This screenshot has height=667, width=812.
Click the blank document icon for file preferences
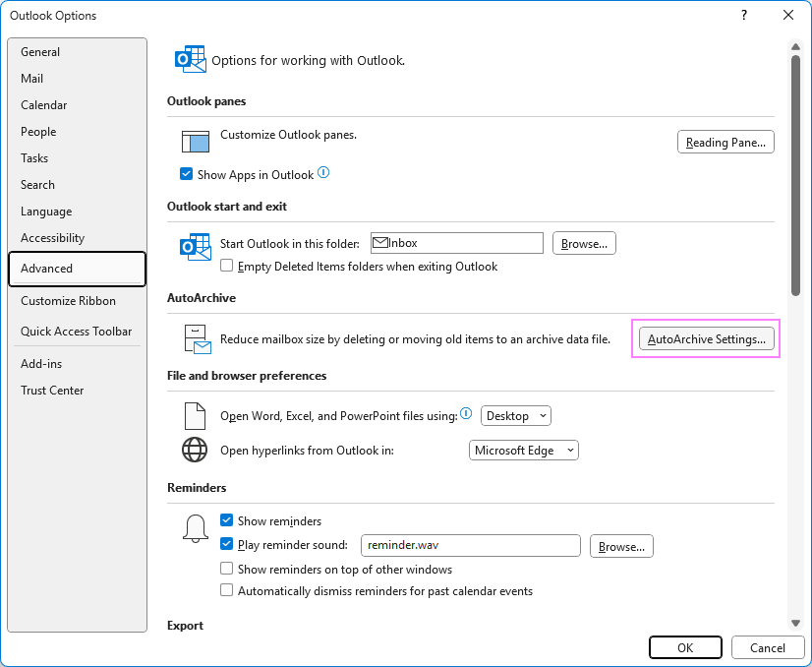coord(196,415)
